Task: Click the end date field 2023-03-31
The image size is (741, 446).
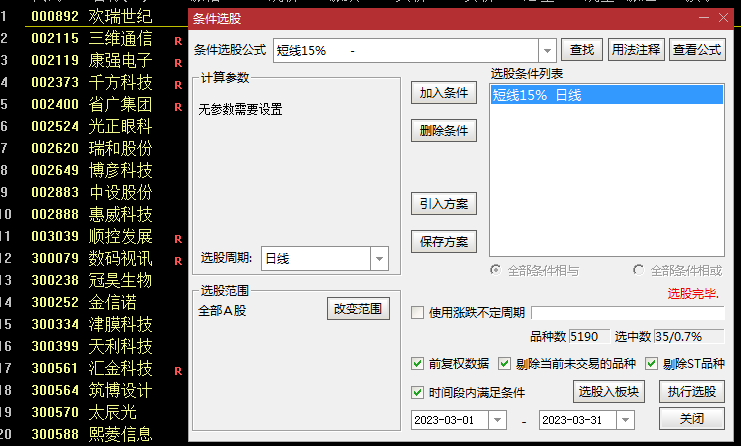Action: pyautogui.click(x=577, y=420)
